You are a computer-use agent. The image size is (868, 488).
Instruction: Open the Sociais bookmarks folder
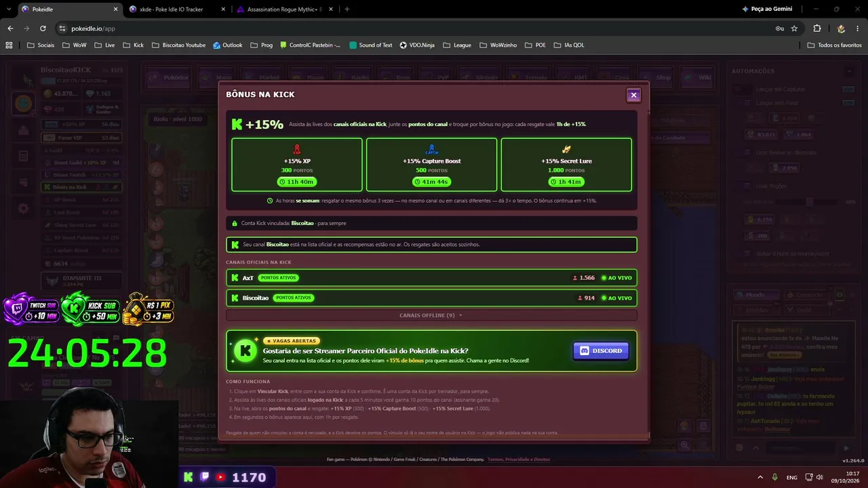coord(41,45)
